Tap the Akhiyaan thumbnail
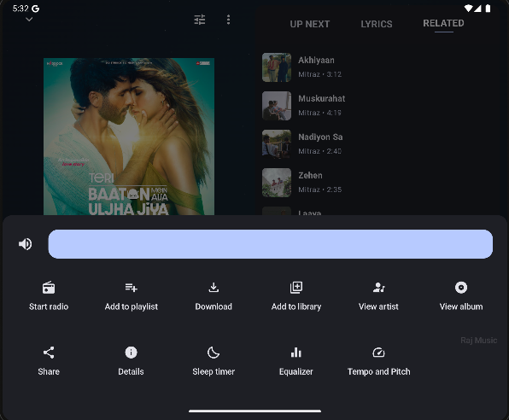509x420 pixels. (x=277, y=67)
